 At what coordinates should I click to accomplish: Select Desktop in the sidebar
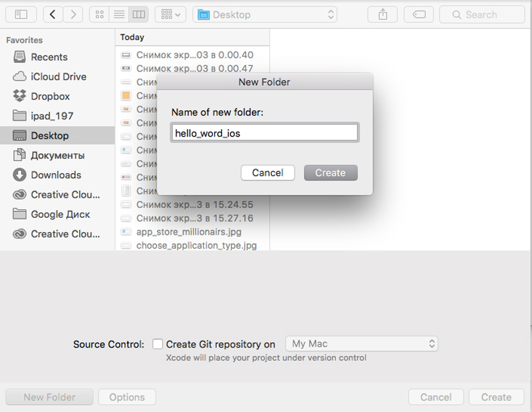pos(57,135)
